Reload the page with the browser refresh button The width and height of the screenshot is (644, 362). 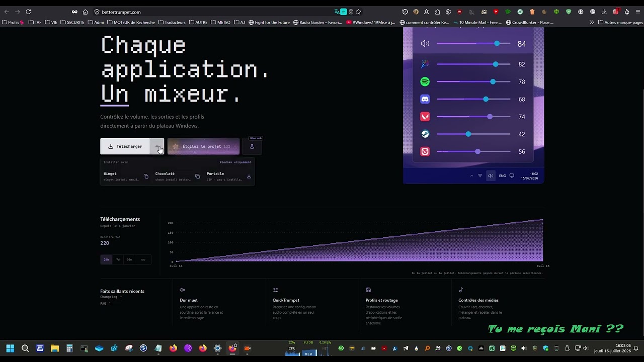pyautogui.click(x=28, y=12)
